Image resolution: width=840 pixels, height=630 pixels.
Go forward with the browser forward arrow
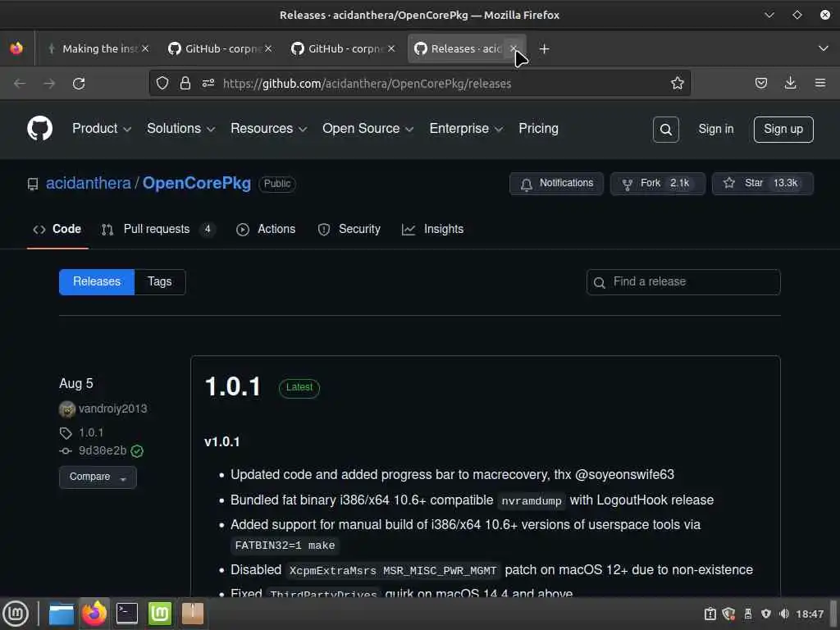pos(49,84)
